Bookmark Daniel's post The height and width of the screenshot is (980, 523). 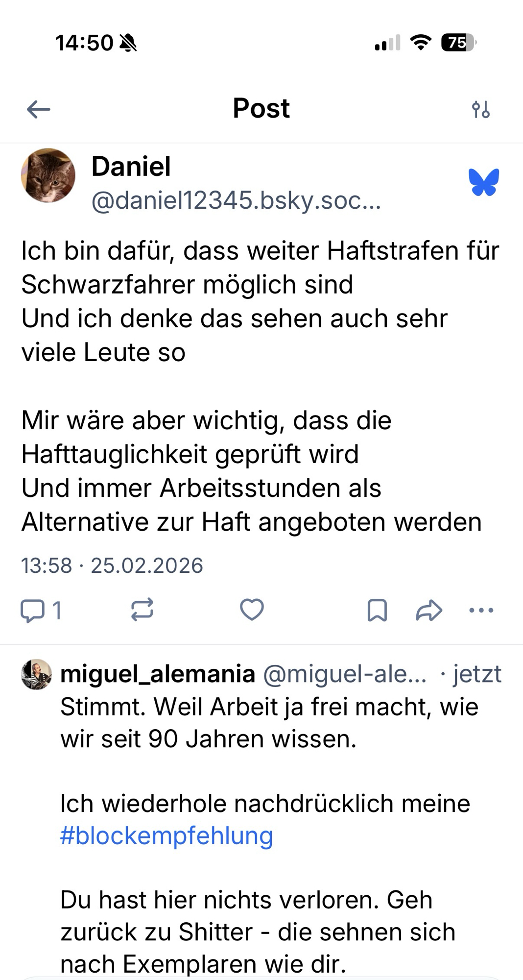377,611
